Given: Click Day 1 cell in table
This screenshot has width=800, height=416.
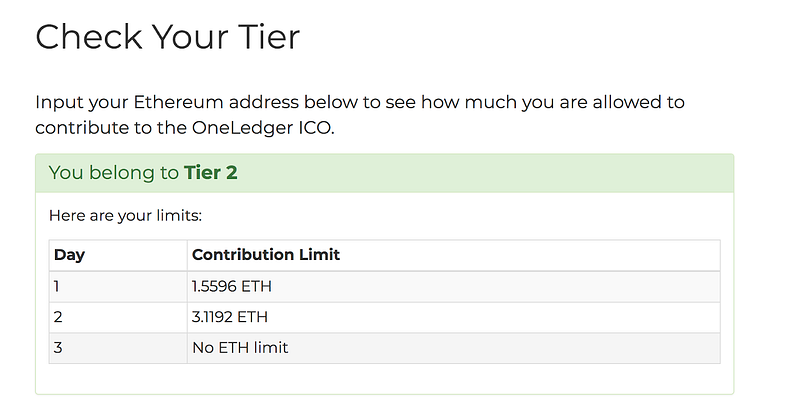Looking at the screenshot, I should (x=118, y=286).
